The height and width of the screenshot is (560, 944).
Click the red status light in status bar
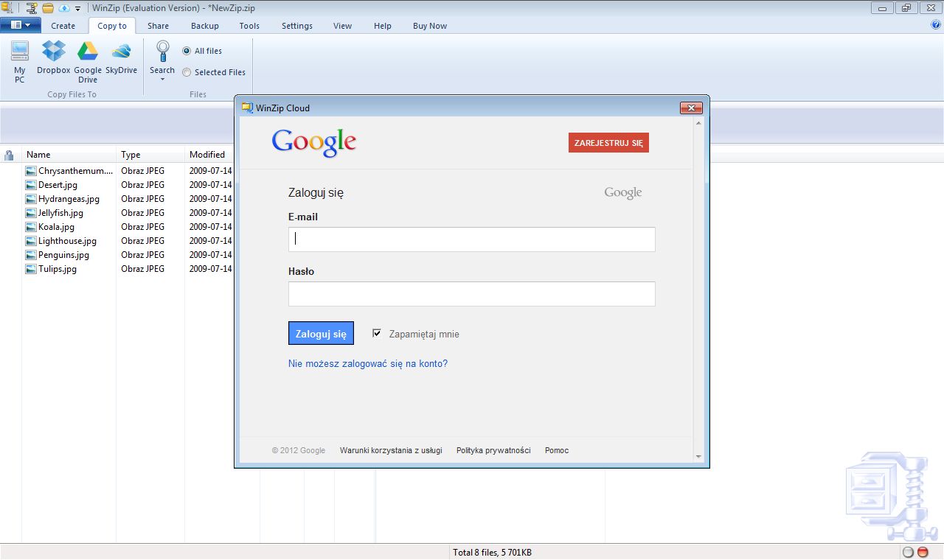[x=923, y=553]
